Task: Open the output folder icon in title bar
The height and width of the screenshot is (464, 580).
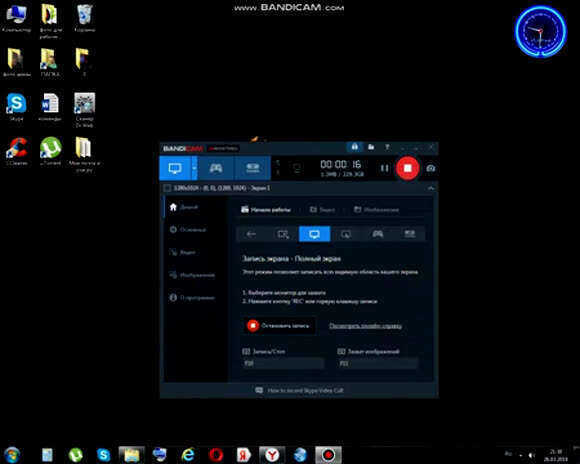Action: point(371,147)
